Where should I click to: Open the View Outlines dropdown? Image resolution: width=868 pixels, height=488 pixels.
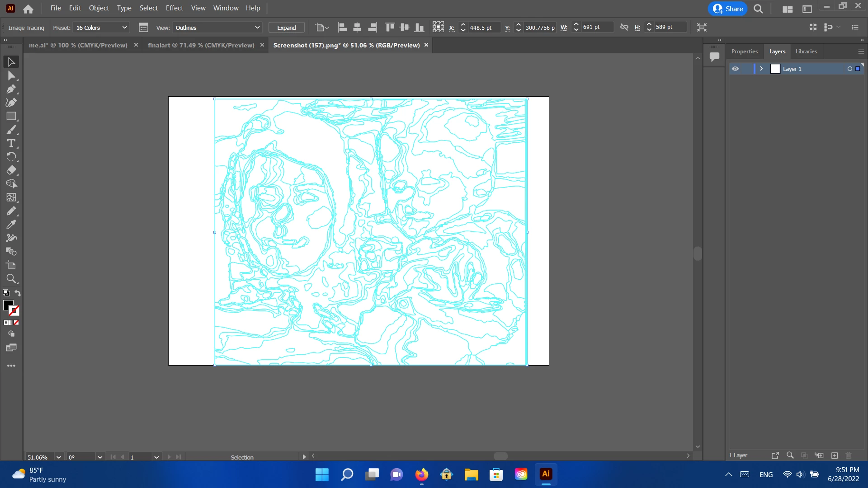click(217, 28)
